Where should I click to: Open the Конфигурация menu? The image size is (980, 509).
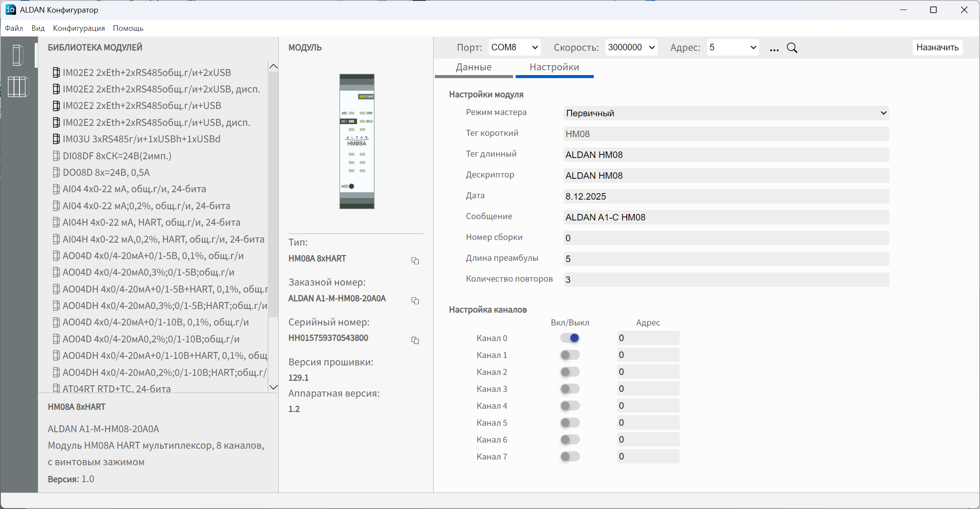[x=79, y=28]
